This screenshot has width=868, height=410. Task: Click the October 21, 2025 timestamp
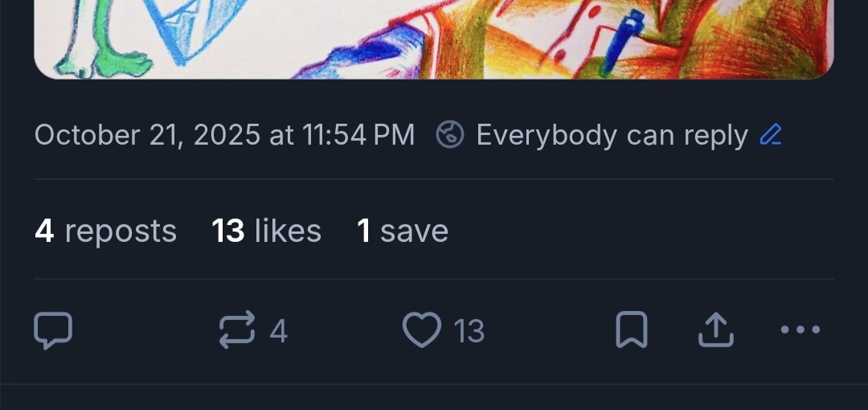[x=224, y=135]
